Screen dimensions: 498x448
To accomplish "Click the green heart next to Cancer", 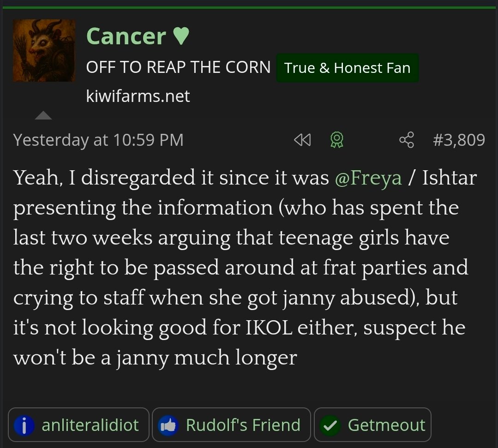I will coord(181,36).
